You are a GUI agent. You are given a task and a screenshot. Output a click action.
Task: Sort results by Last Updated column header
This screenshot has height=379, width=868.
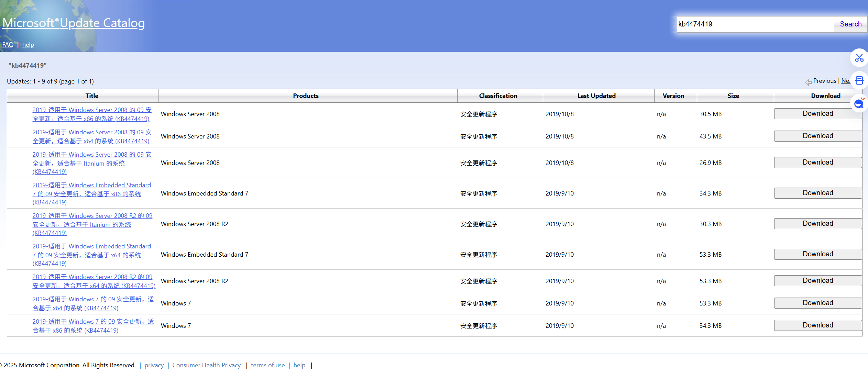(596, 96)
